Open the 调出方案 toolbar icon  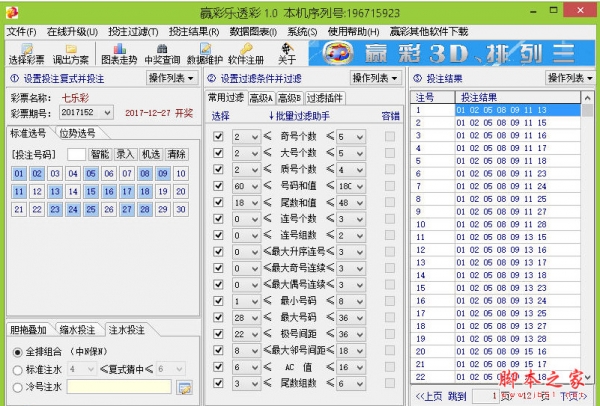(x=71, y=54)
